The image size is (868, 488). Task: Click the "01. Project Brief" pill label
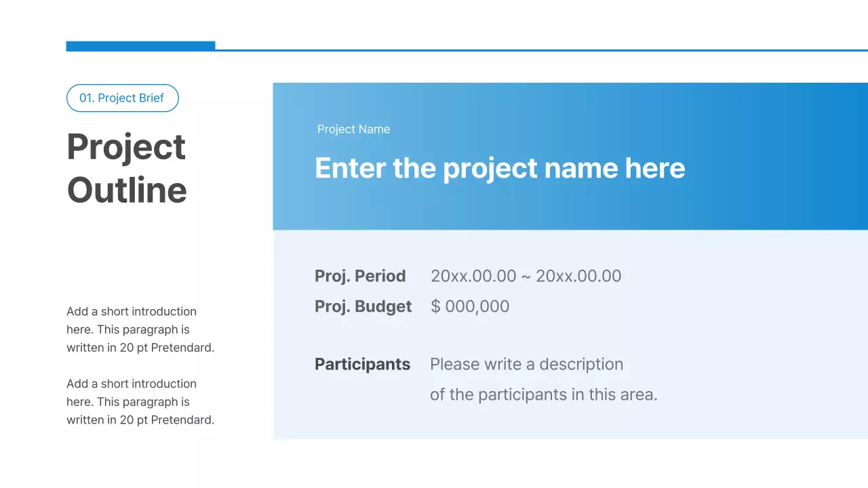click(x=122, y=98)
